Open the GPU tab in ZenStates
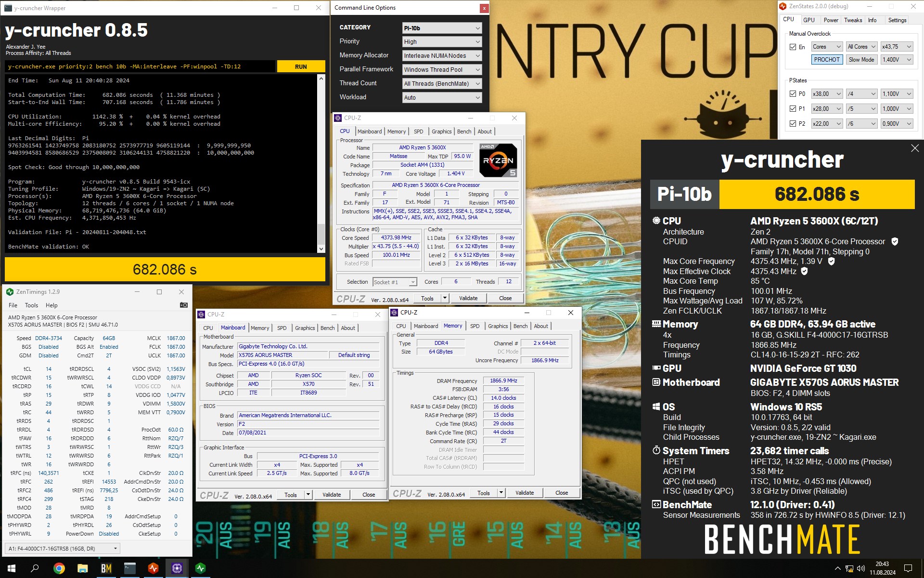 coord(809,20)
